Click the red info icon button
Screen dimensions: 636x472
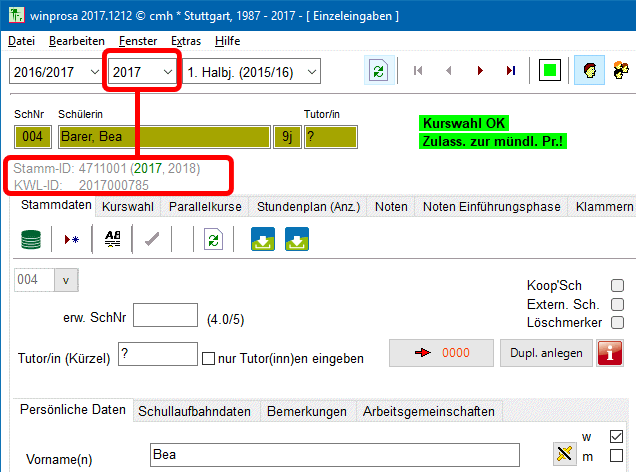(610, 353)
